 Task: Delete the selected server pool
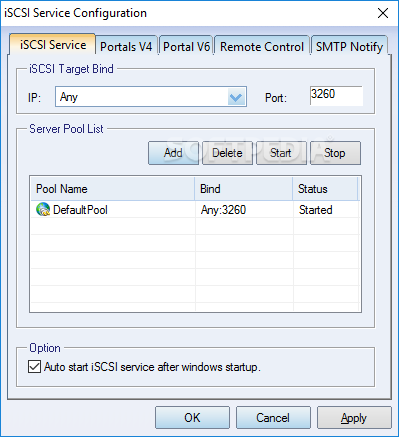point(227,153)
